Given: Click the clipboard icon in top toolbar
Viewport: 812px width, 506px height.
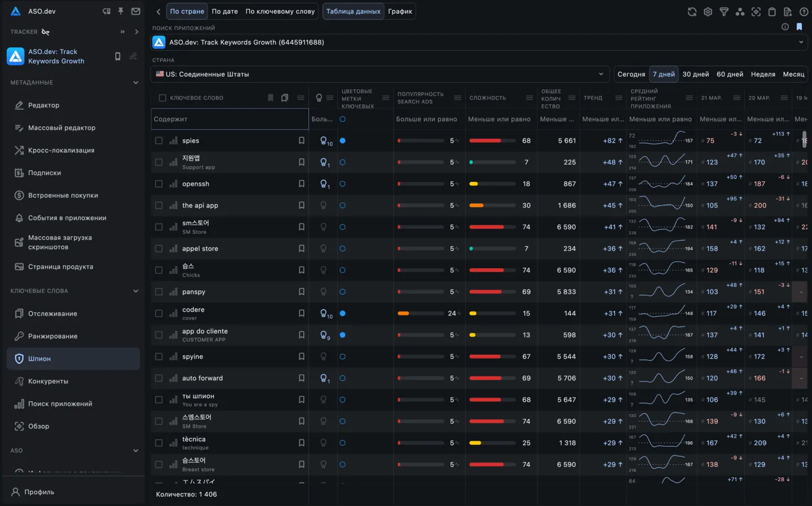Looking at the screenshot, I should pos(772,12).
